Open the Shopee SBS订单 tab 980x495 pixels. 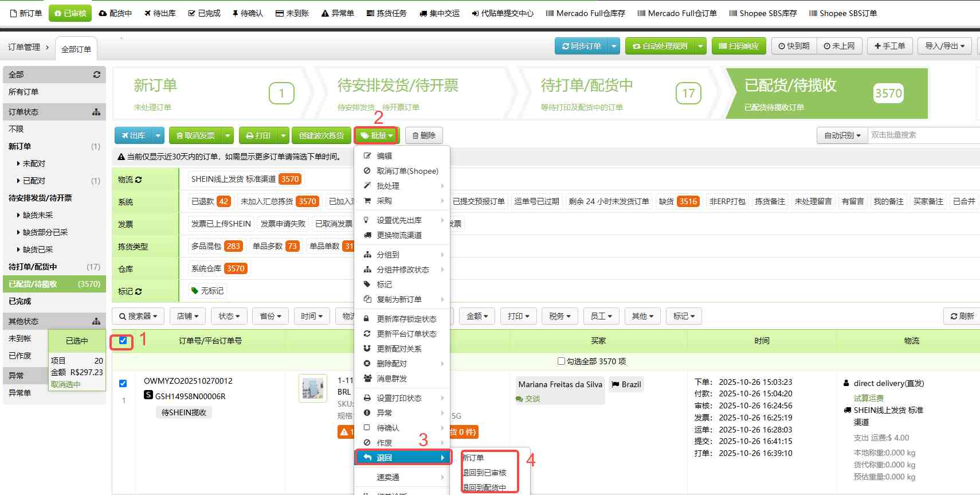point(842,13)
